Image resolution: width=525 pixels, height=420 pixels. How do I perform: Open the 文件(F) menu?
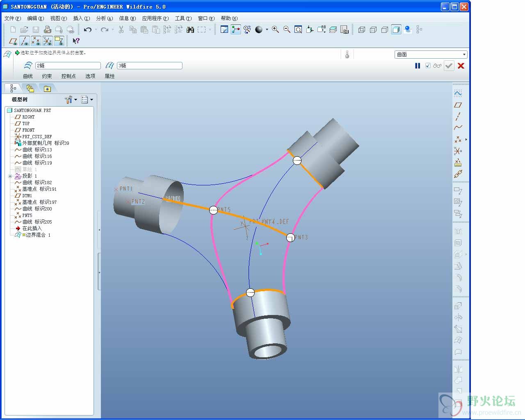point(12,18)
